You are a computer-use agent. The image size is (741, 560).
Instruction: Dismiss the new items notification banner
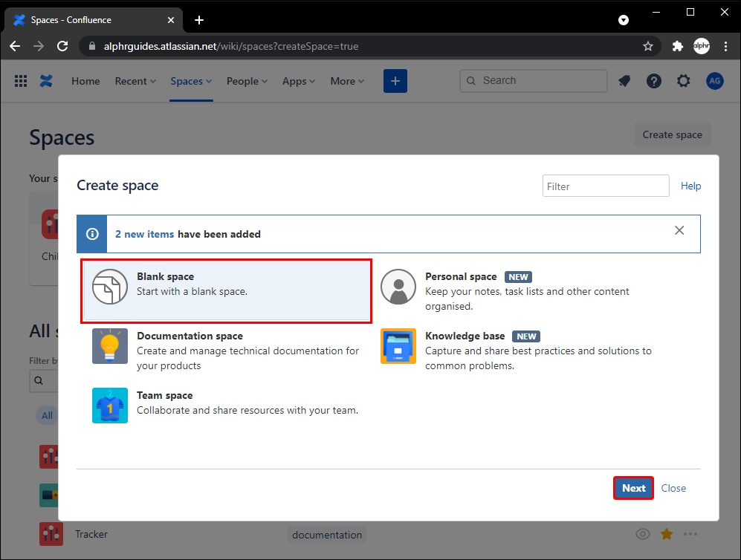click(x=679, y=230)
